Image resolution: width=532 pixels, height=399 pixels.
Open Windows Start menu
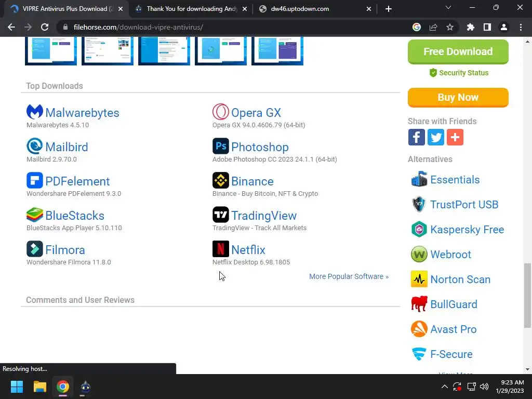[17, 387]
